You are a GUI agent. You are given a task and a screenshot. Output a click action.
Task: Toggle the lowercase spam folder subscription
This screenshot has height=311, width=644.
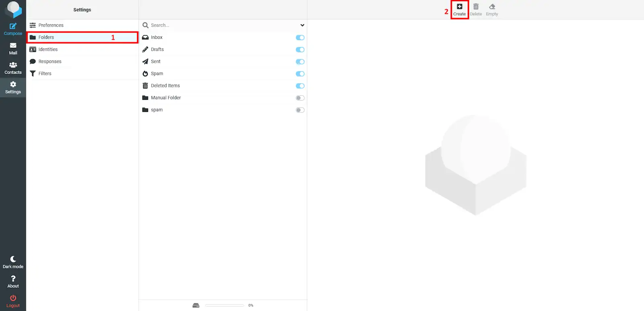[x=300, y=110]
